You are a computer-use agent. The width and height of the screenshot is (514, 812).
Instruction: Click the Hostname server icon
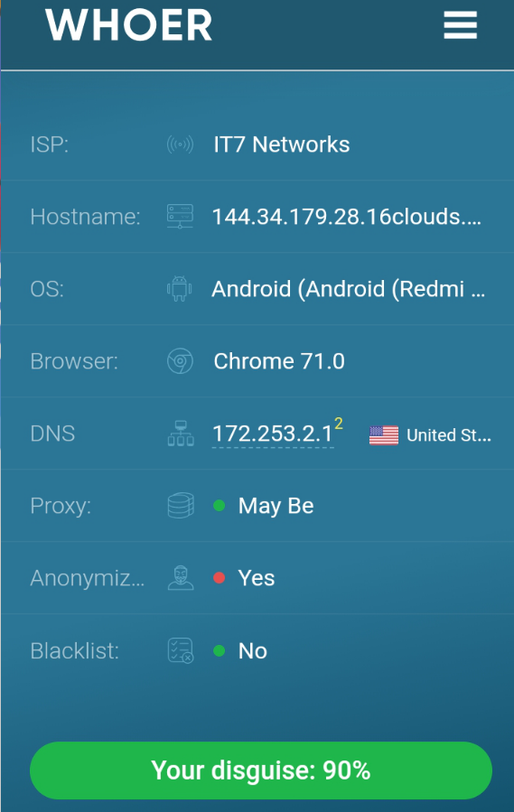[x=180, y=217]
